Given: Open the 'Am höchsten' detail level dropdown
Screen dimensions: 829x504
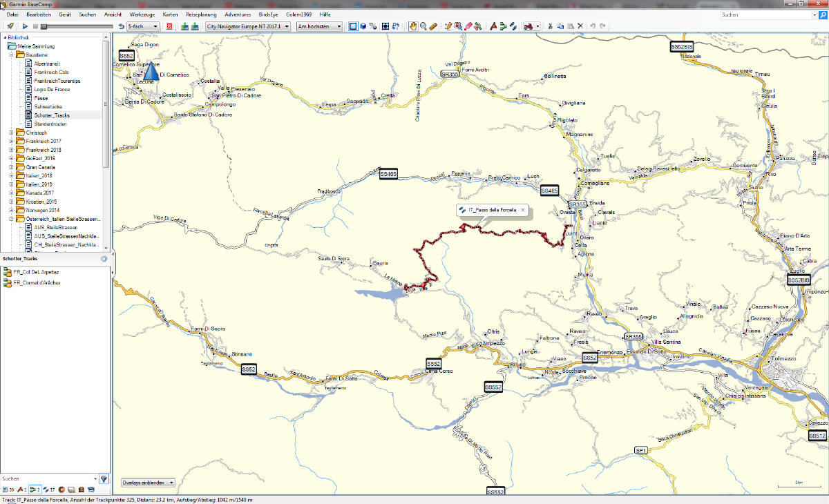Looking at the screenshot, I should (318, 26).
